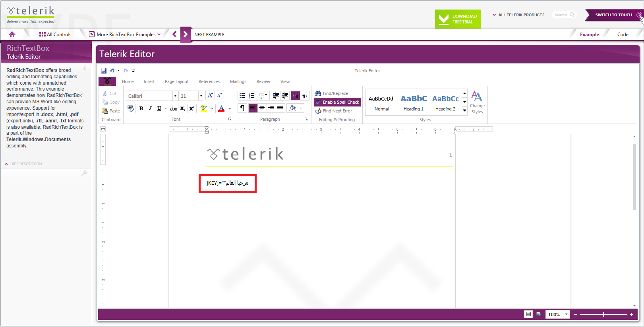Switch to Web Layout view in status bar
The width and height of the screenshot is (644, 327).
[x=539, y=314]
